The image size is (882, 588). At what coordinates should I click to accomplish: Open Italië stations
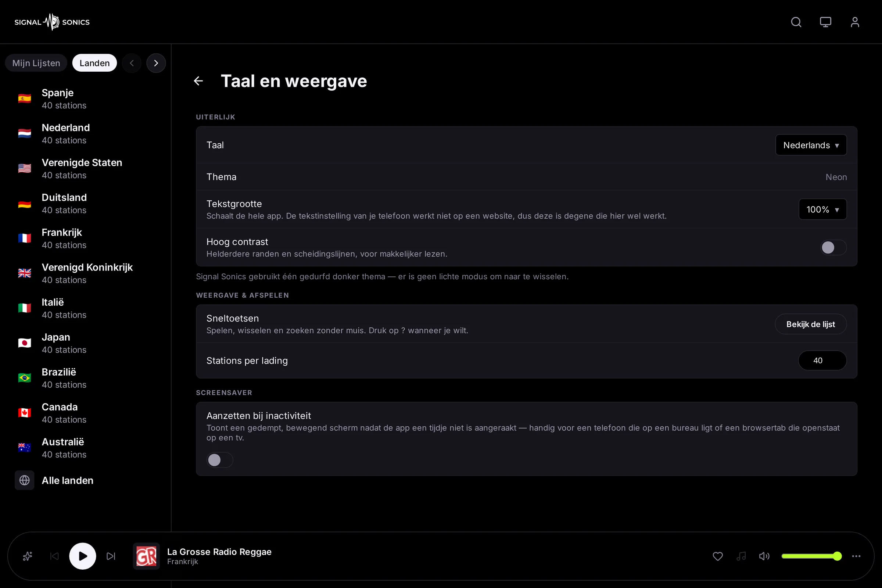coord(86,308)
